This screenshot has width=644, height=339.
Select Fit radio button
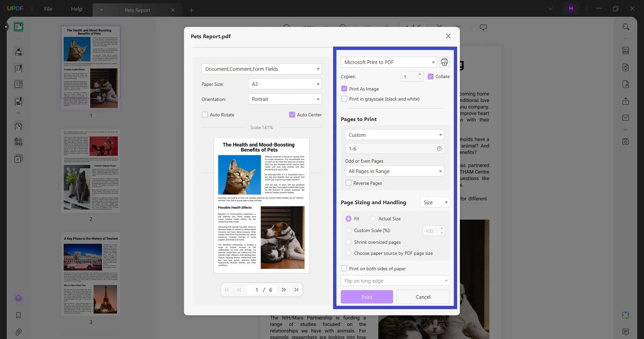coord(348,219)
